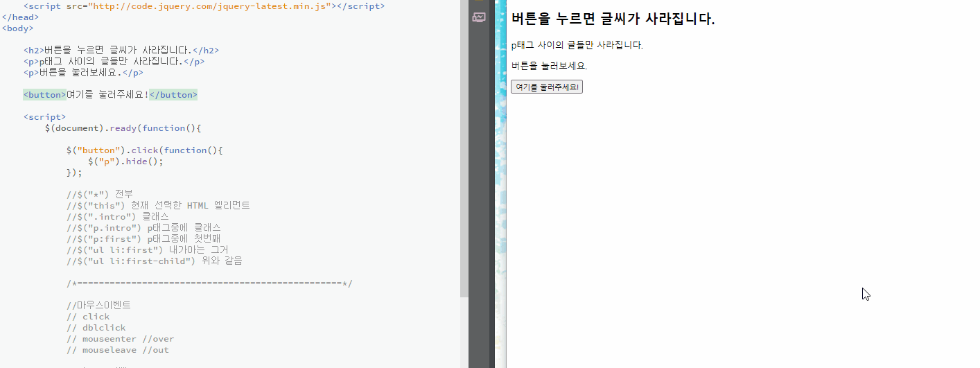Click the heading '버튼을 누르면 글씨가 사라집니다.' in preview

[613, 19]
